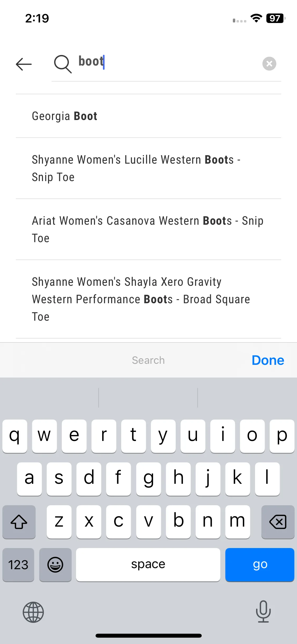Tap the keyboard backspace delete icon
Image resolution: width=297 pixels, height=644 pixels.
[x=278, y=522]
